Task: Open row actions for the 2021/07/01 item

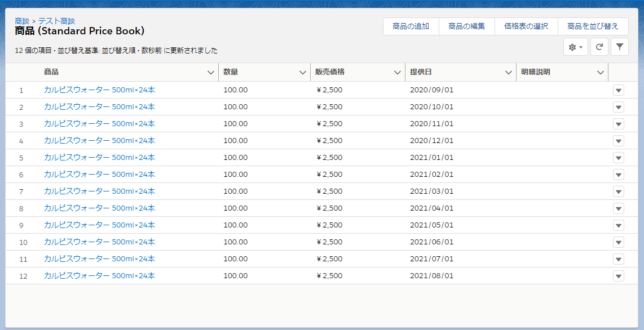Action: coord(618,259)
